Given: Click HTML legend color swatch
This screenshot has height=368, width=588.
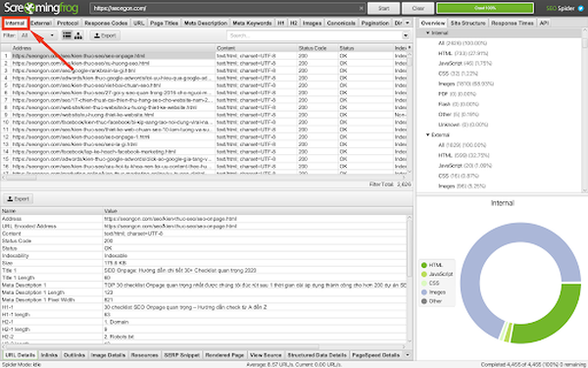Looking at the screenshot, I should coord(424,265).
